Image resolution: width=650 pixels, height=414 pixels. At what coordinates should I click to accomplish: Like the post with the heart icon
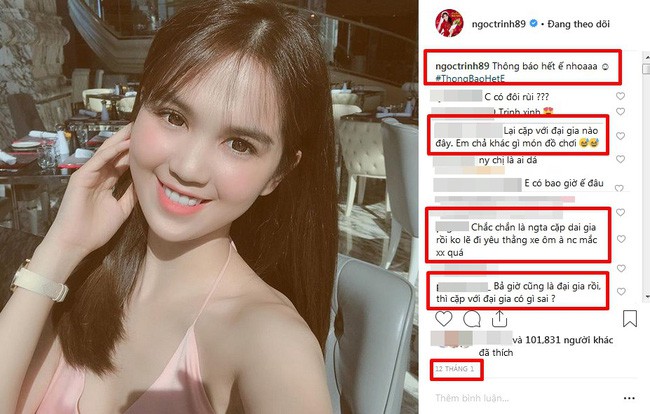click(x=444, y=319)
